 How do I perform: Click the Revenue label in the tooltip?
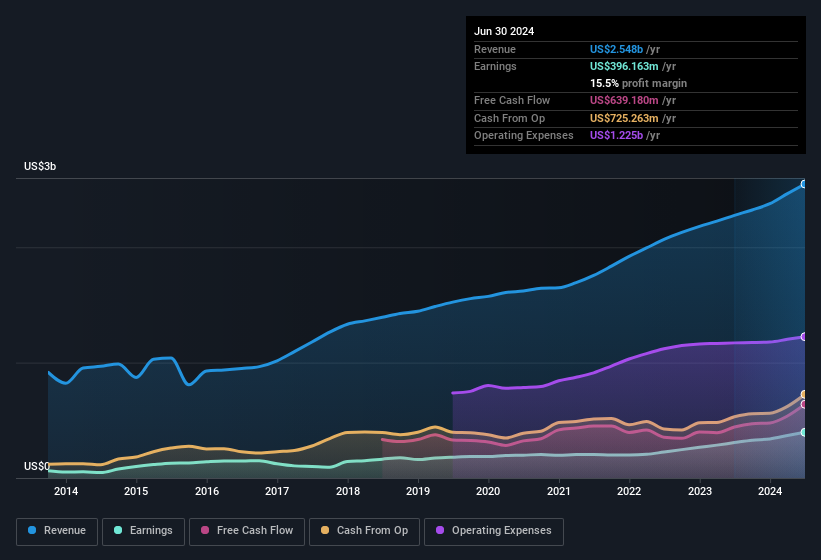[495, 49]
